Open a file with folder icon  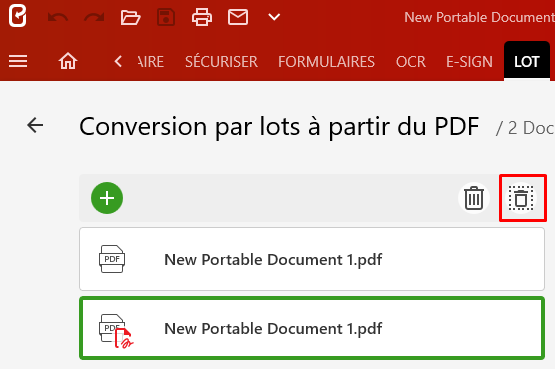tap(130, 17)
